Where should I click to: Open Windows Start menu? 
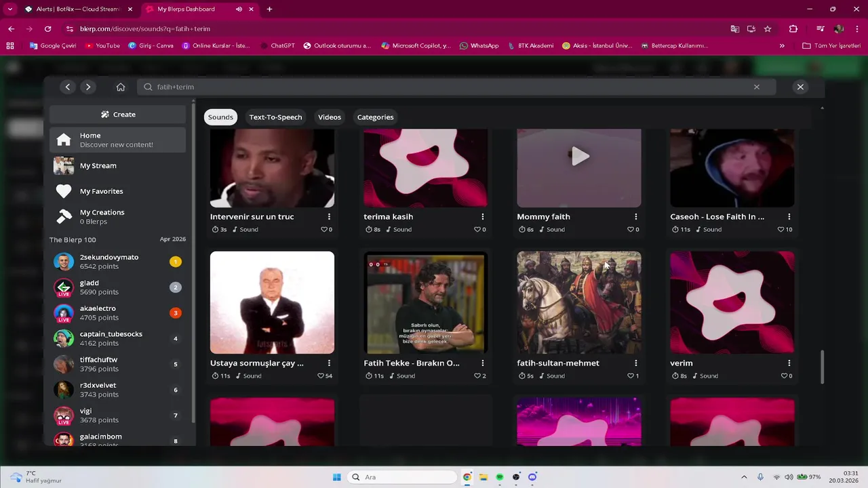tap(337, 477)
